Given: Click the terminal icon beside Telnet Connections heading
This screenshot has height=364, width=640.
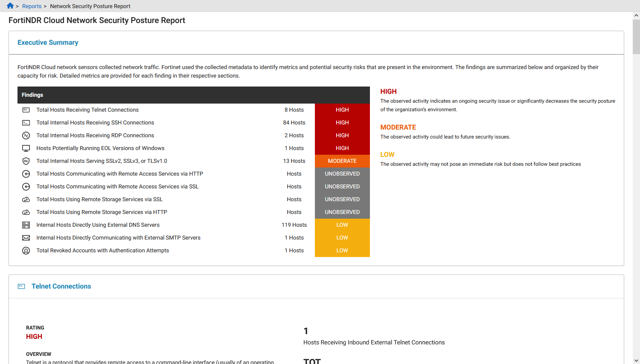Looking at the screenshot, I should coord(21,286).
